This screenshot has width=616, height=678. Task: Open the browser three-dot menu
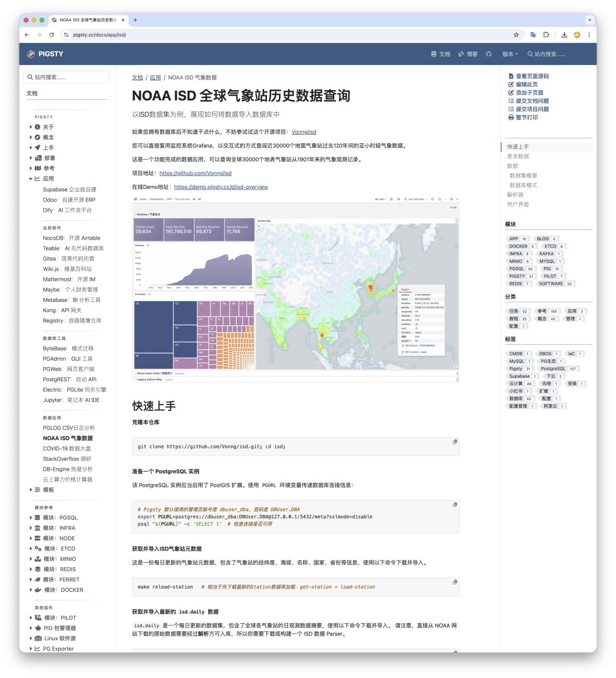point(589,35)
